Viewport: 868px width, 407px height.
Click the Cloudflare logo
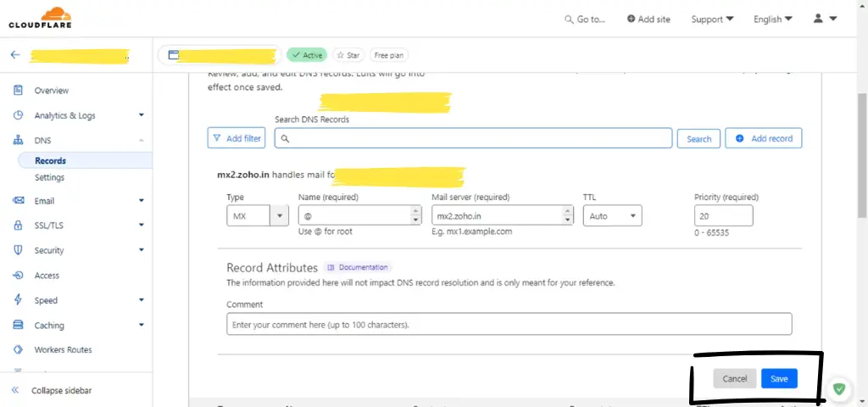click(x=40, y=18)
